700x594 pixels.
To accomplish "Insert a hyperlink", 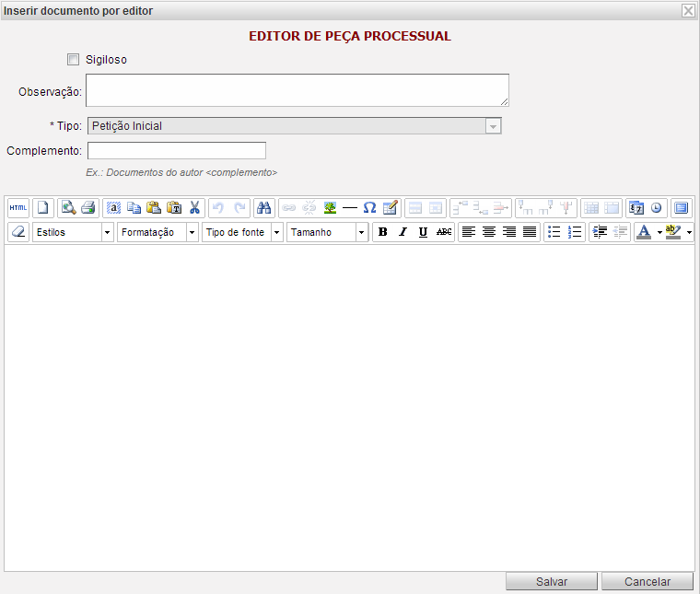I will pyautogui.click(x=289, y=208).
